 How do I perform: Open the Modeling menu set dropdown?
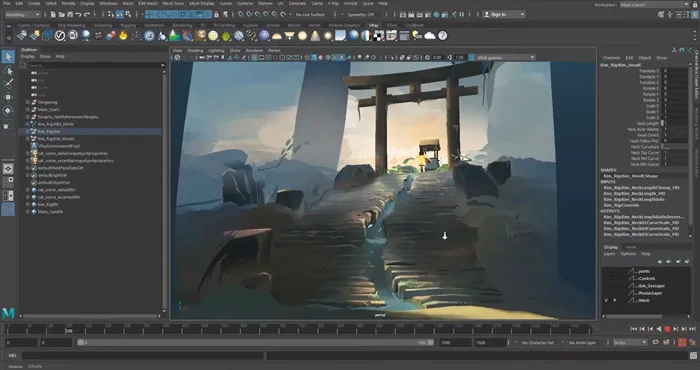[x=23, y=15]
